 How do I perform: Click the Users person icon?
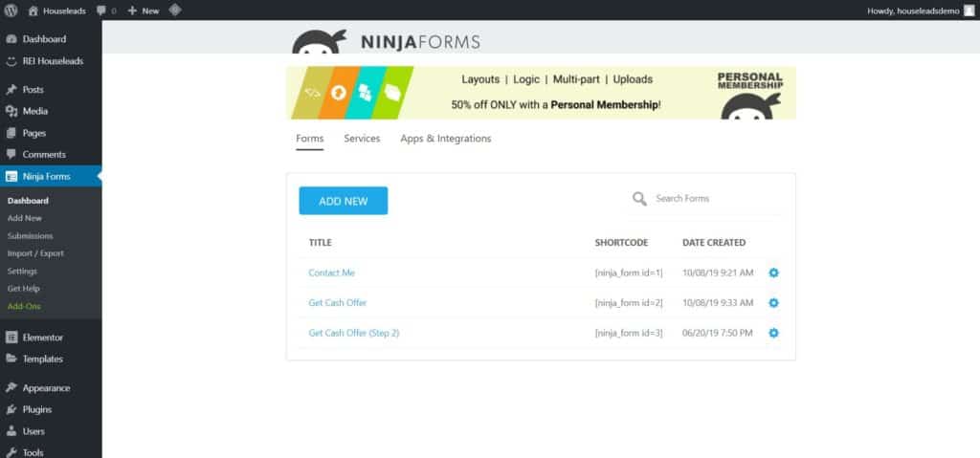[11, 431]
